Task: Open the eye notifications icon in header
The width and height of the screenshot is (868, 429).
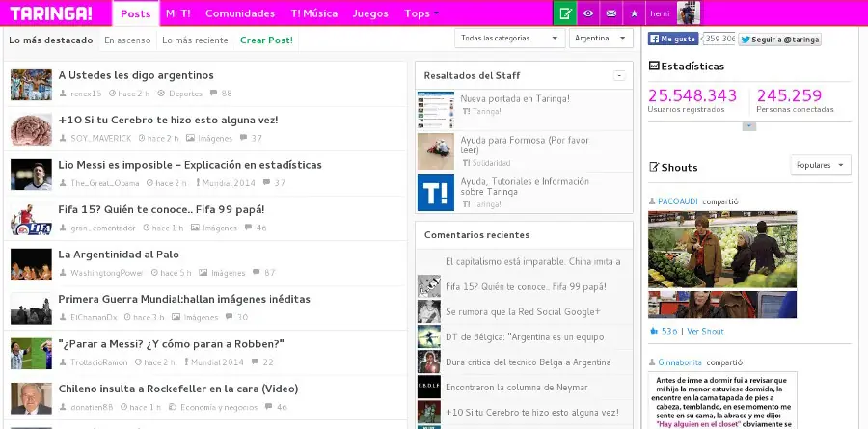Action: point(588,13)
